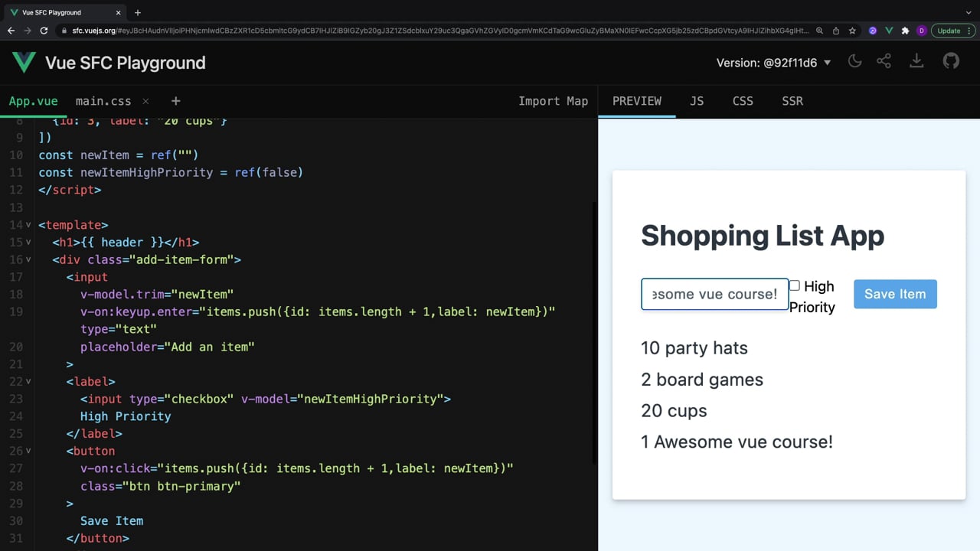Add a new file with plus icon
The height and width of the screenshot is (551, 980).
coord(175,101)
